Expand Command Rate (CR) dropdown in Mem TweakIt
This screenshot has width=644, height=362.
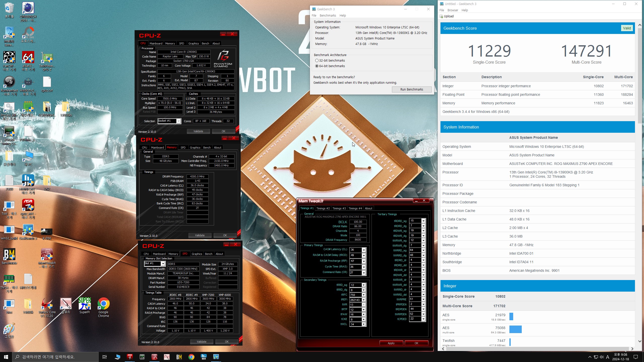364,273
